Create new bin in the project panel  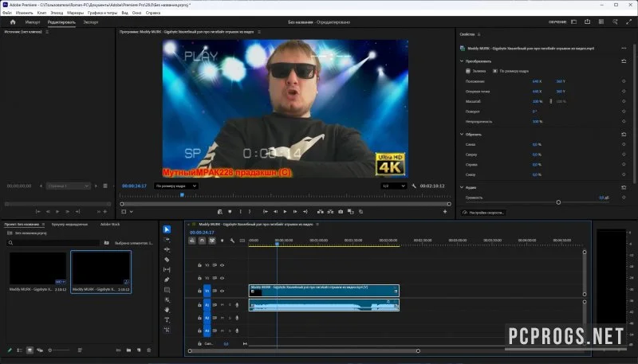tap(128, 350)
